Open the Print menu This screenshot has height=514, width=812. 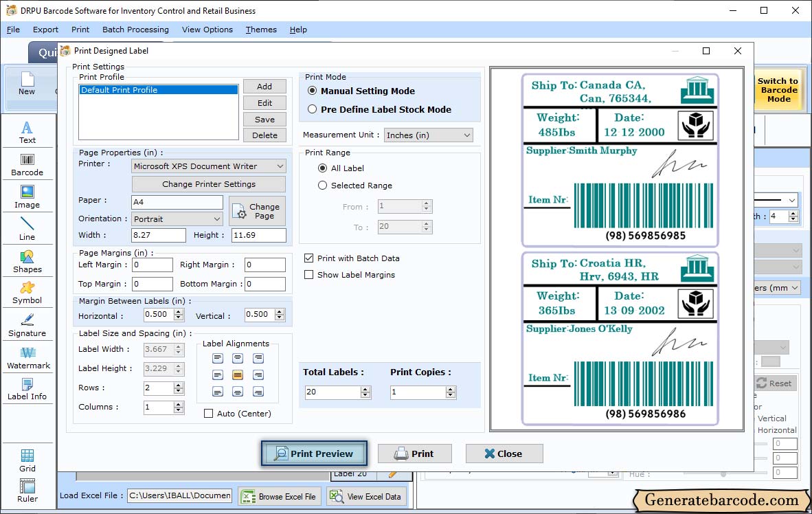(x=80, y=30)
